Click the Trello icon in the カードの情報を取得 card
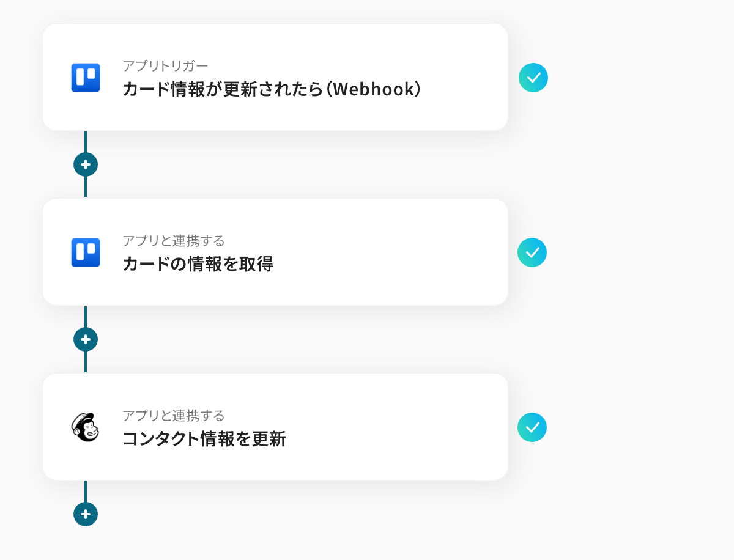The image size is (734, 560). [86, 252]
